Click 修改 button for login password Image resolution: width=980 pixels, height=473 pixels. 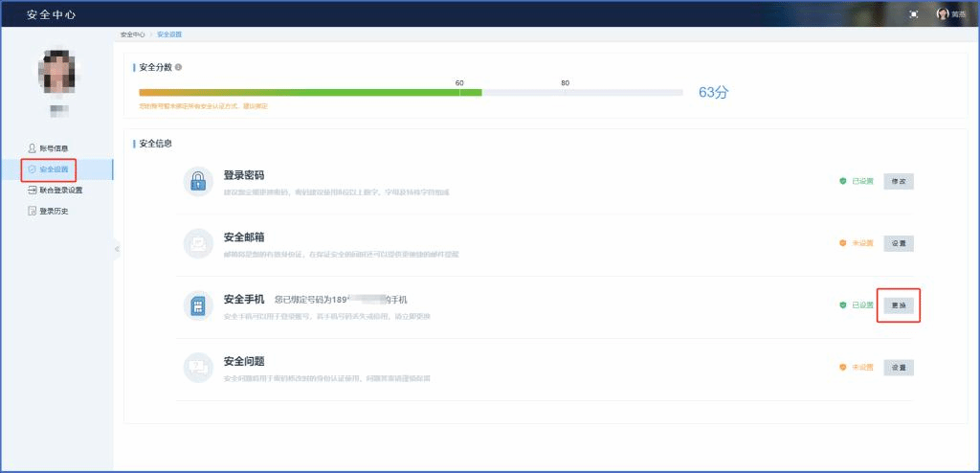pos(898,181)
